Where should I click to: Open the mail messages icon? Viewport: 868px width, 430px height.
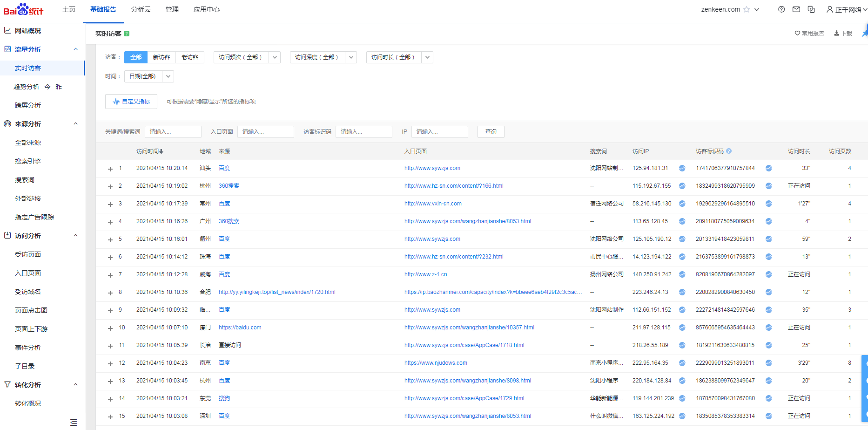click(x=796, y=9)
